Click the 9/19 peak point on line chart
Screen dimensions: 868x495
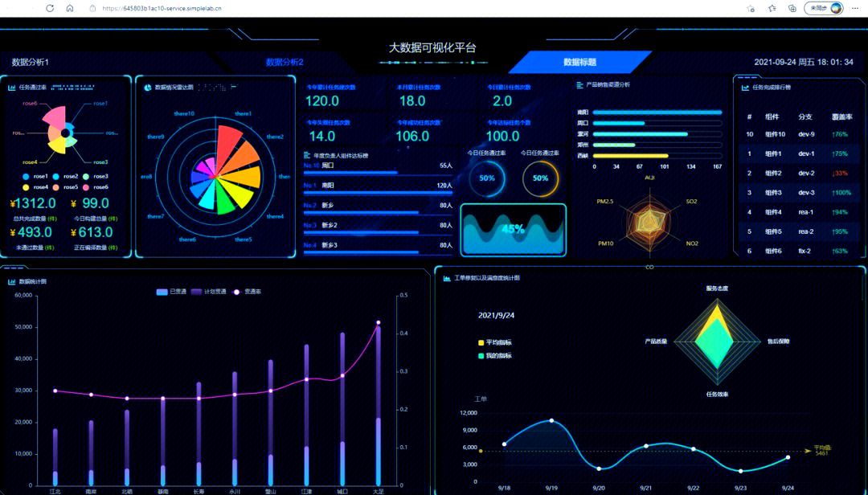551,421
